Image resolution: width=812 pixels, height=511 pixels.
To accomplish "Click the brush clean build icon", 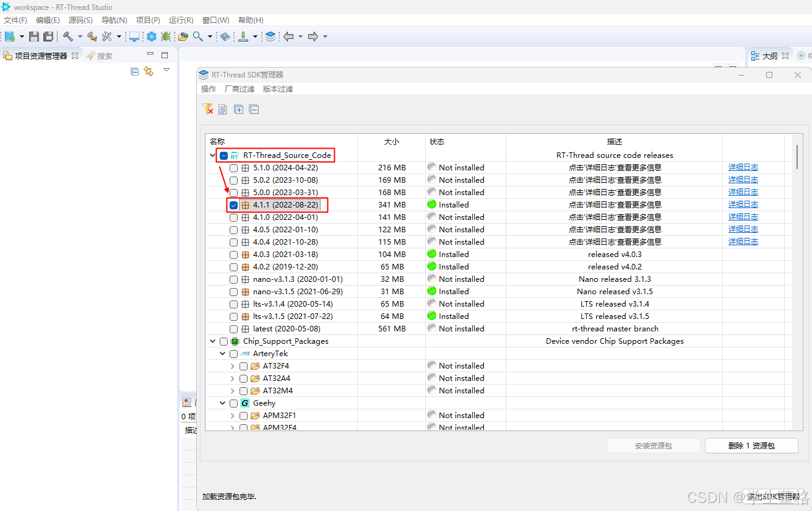I will click(92, 37).
